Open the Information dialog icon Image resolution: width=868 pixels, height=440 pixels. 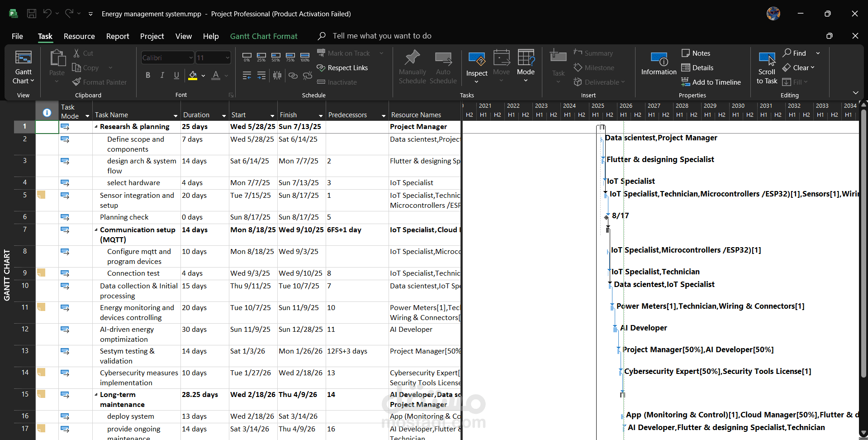659,59
